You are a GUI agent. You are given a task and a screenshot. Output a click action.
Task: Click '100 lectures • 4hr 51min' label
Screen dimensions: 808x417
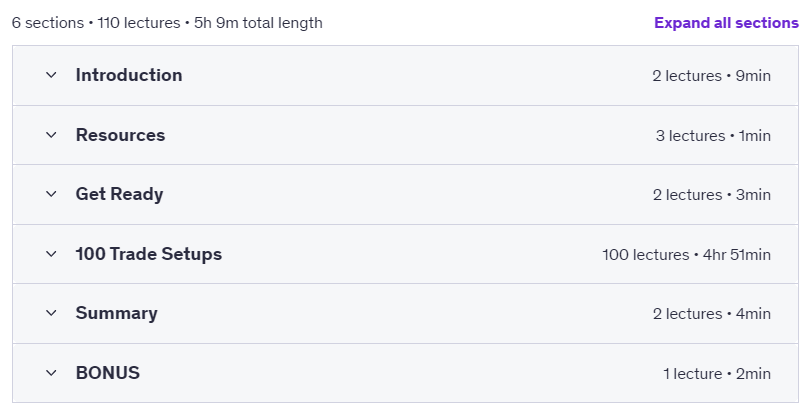click(686, 255)
